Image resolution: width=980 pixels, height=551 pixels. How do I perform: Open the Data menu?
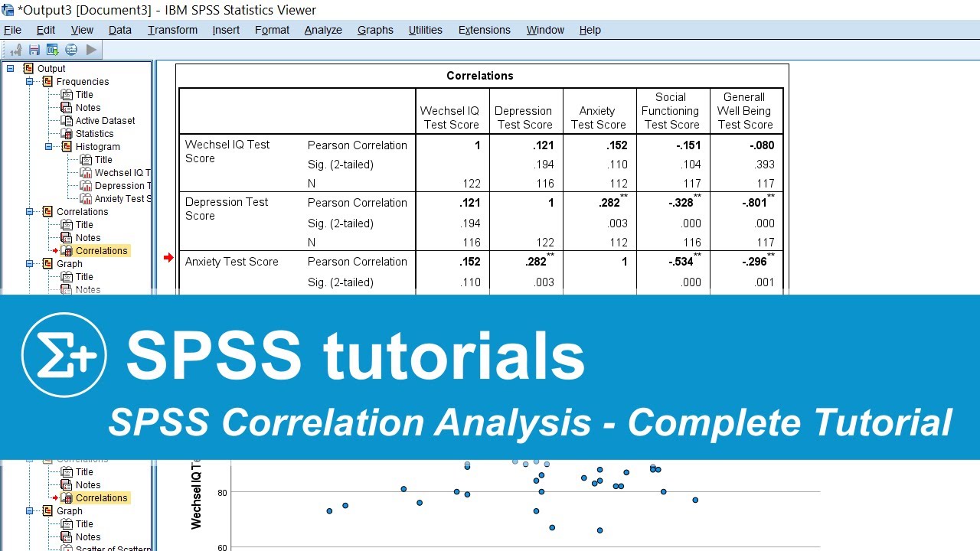120,30
